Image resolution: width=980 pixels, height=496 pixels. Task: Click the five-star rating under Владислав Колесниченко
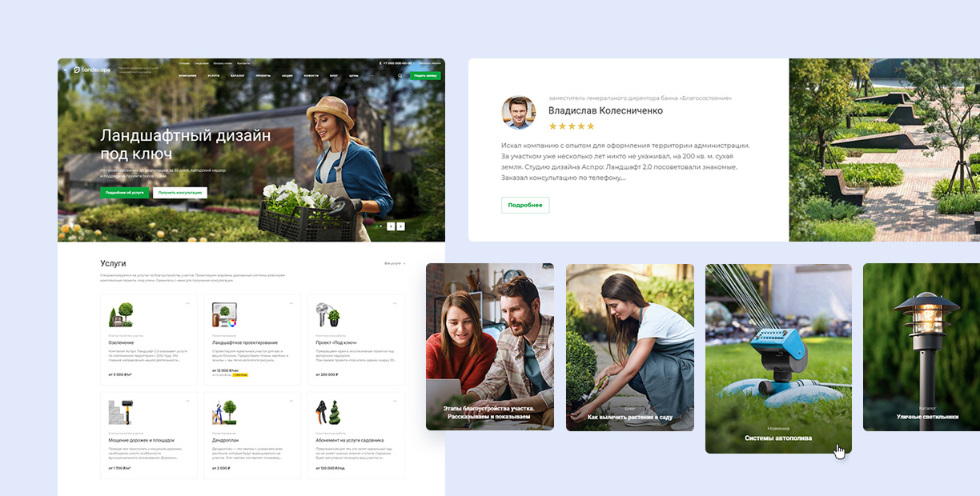pyautogui.click(x=572, y=126)
